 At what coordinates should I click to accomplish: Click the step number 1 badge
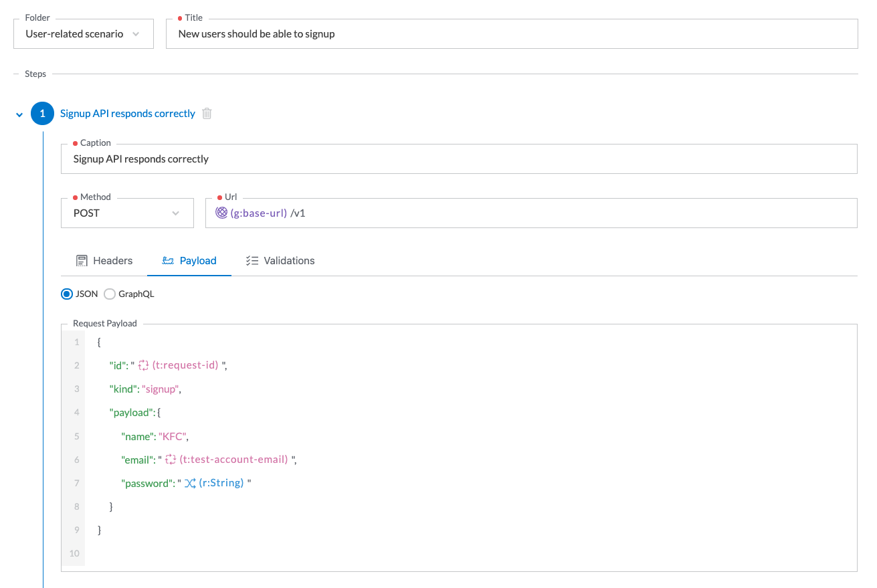[43, 114]
